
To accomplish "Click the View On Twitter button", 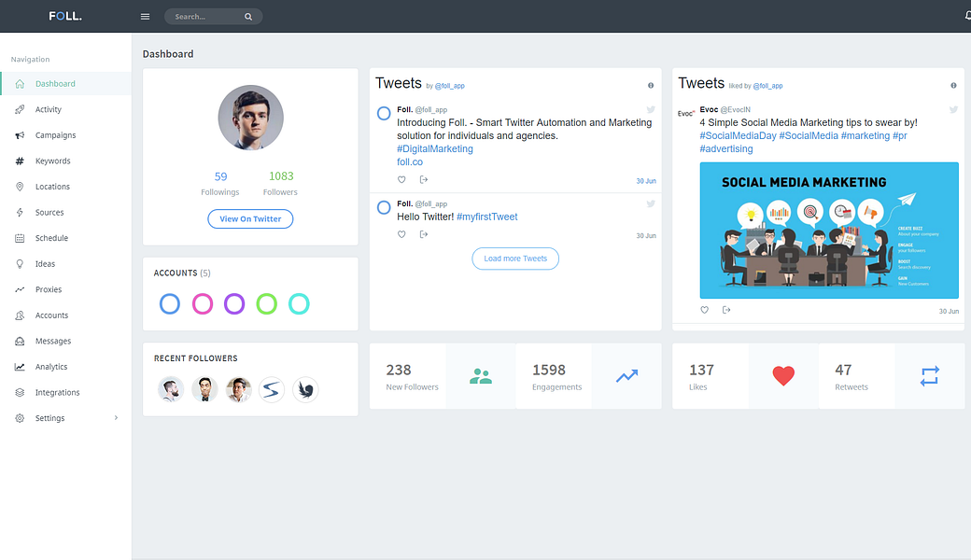I will click(x=250, y=219).
